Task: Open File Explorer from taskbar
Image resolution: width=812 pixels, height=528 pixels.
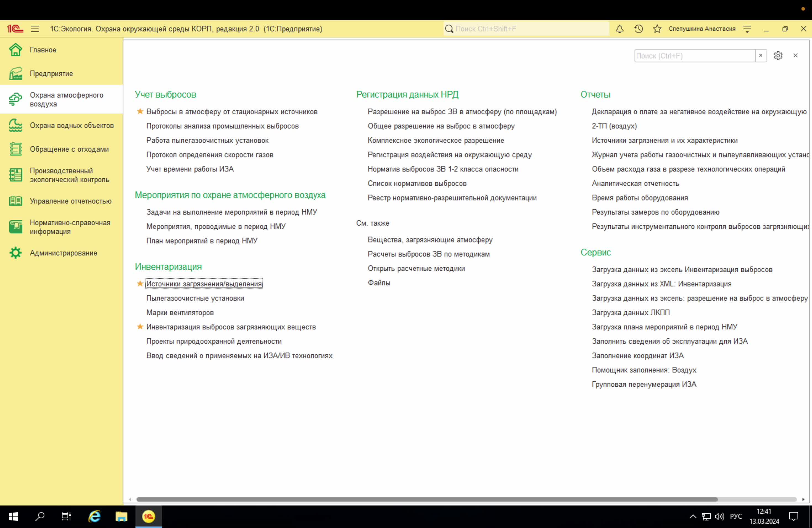Action: 121,517
